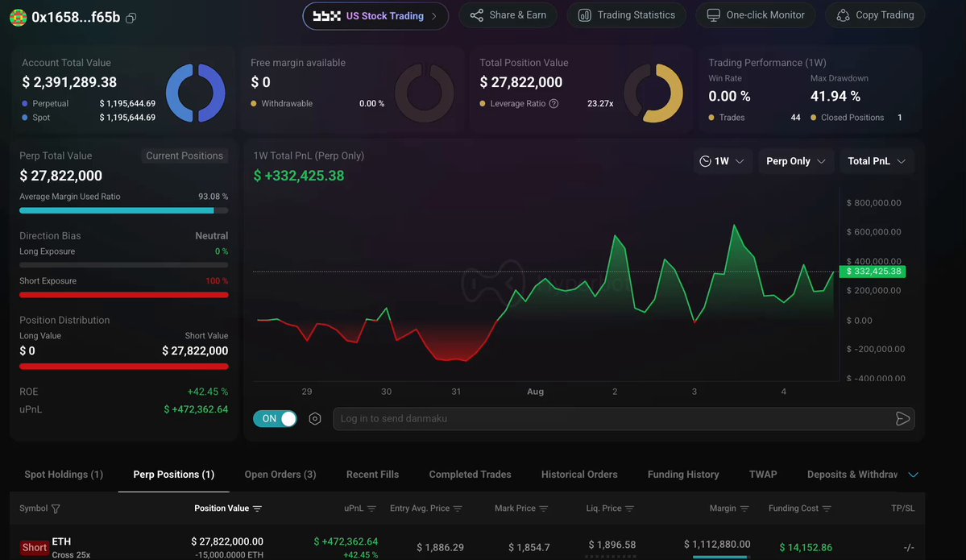Open danmaku settings hexagon icon
966x560 pixels.
coord(315,419)
